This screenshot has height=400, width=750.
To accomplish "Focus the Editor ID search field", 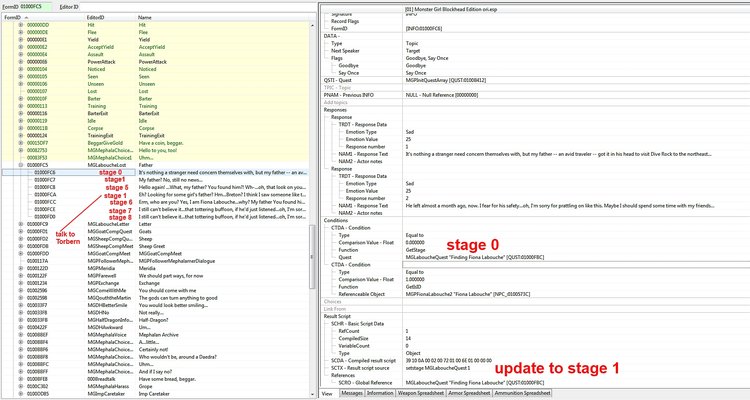I will click(196, 7).
